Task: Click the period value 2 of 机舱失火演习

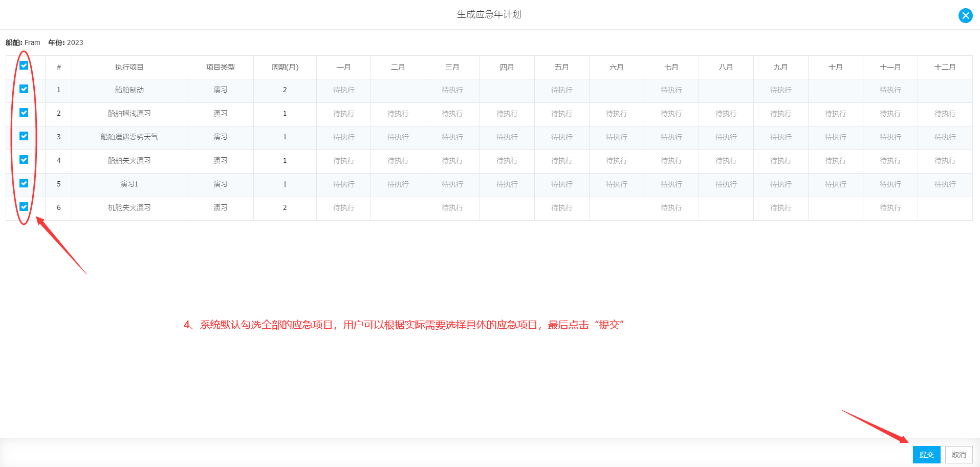Action: tap(285, 208)
